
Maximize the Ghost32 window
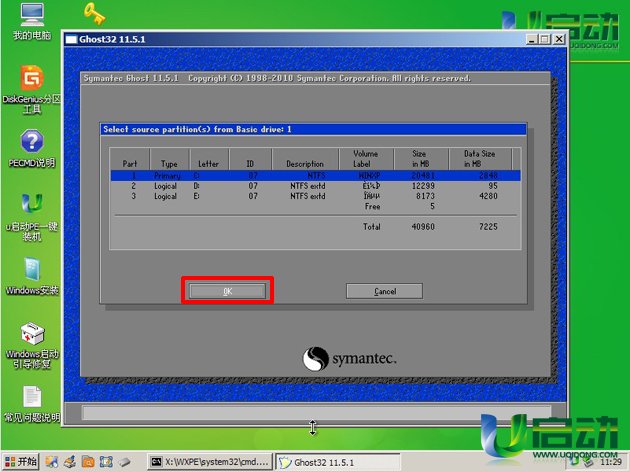[x=545, y=39]
